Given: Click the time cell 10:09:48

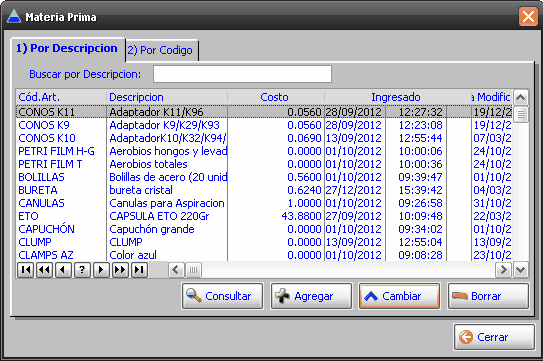Looking at the screenshot, I should [x=420, y=216].
